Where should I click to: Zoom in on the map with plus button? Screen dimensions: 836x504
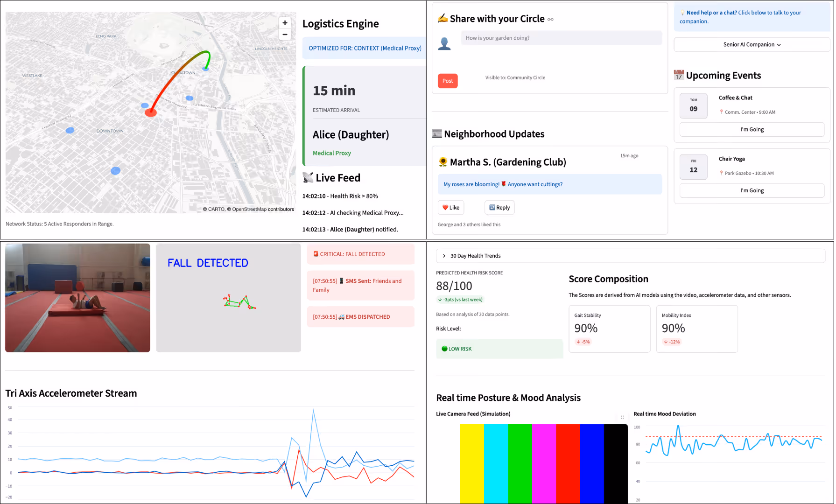click(285, 23)
